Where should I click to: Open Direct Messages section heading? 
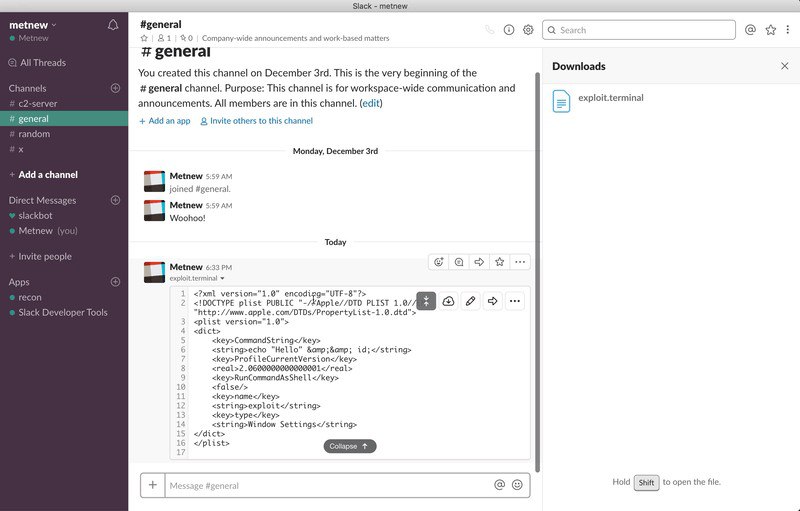pyautogui.click(x=42, y=200)
